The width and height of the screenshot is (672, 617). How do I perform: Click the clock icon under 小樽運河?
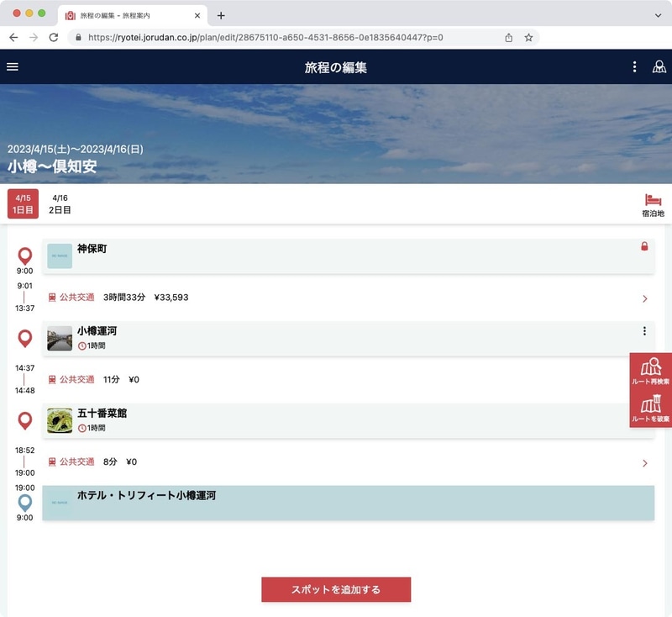tap(81, 346)
